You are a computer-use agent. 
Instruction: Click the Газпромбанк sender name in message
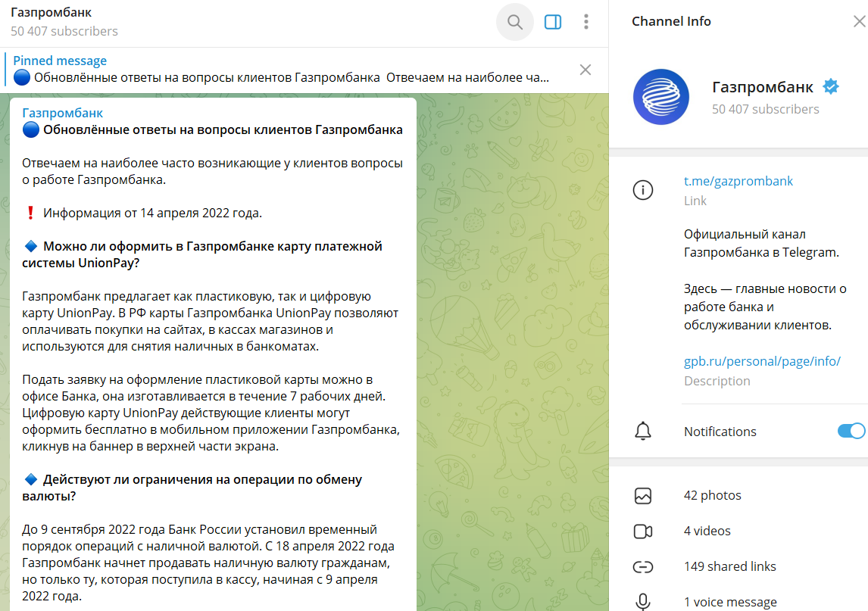click(63, 113)
